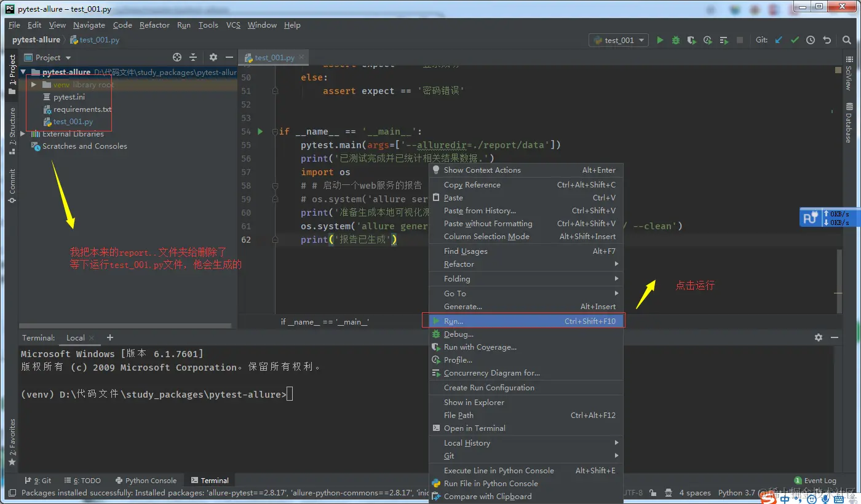The width and height of the screenshot is (861, 504).
Task: Close the Local terminal tab
Action: point(92,338)
